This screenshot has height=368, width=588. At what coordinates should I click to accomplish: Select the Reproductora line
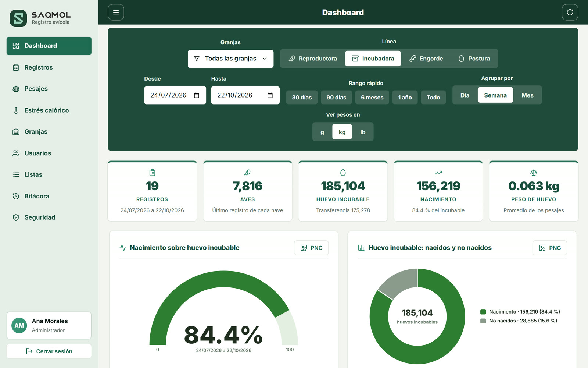313,59
